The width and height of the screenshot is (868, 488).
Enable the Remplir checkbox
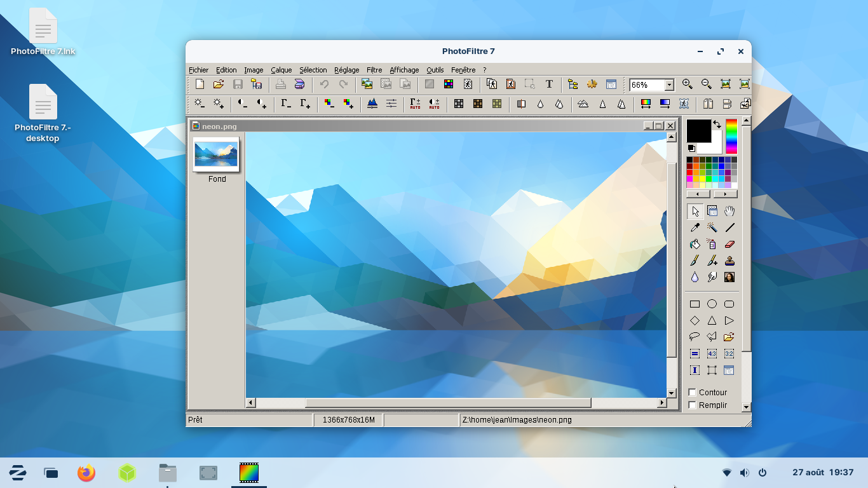(x=693, y=405)
